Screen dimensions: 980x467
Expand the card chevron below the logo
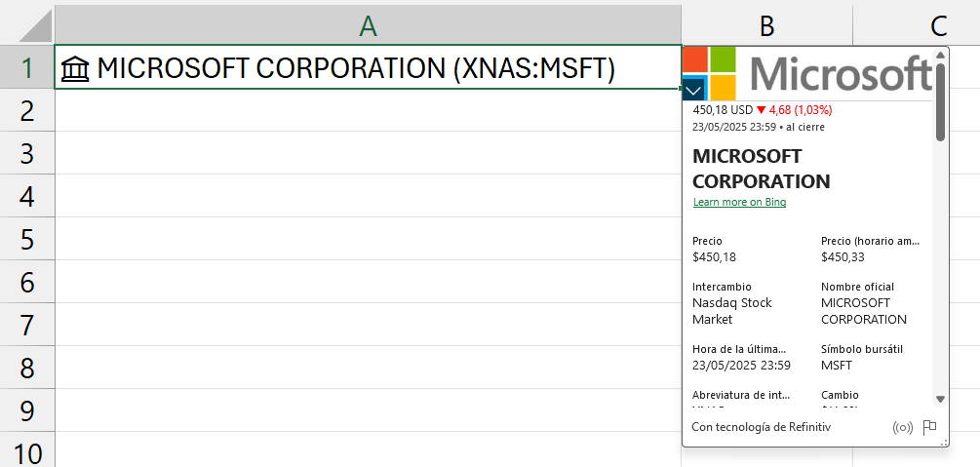[693, 90]
